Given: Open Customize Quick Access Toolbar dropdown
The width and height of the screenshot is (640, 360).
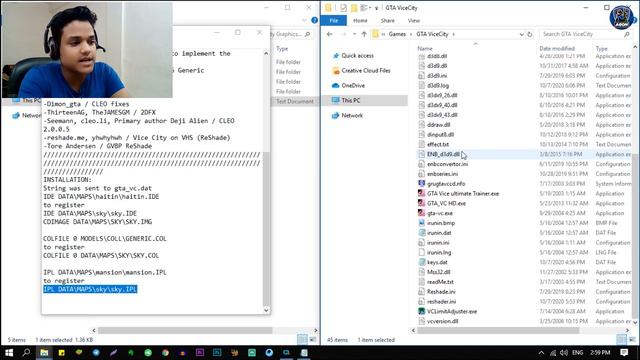Looking at the screenshot, I should 376,8.
